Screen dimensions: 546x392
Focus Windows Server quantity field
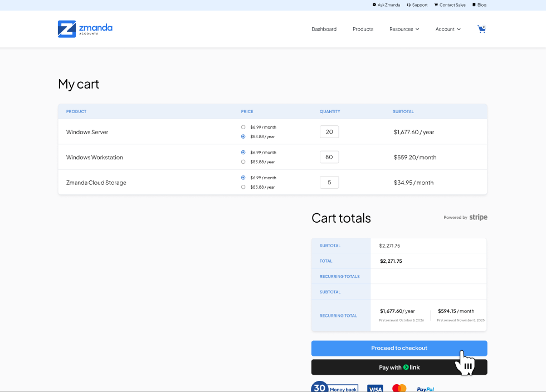[329, 131]
